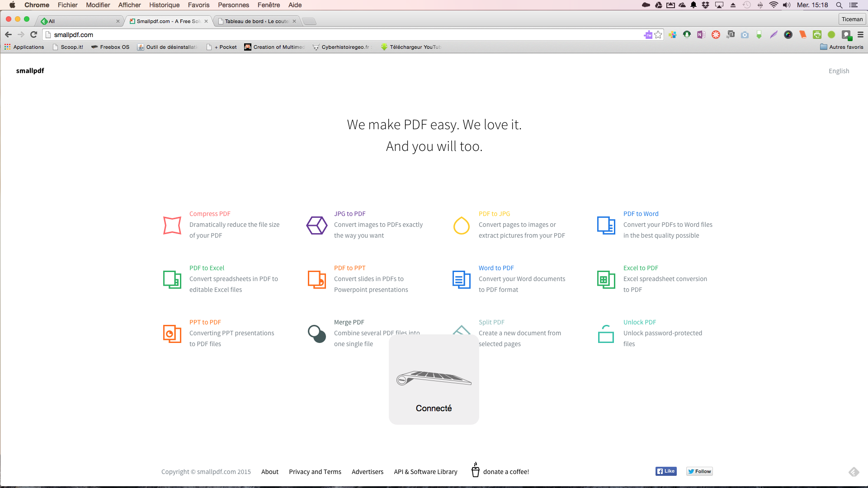
Task: Open the Word to PDF link
Action: (x=496, y=268)
